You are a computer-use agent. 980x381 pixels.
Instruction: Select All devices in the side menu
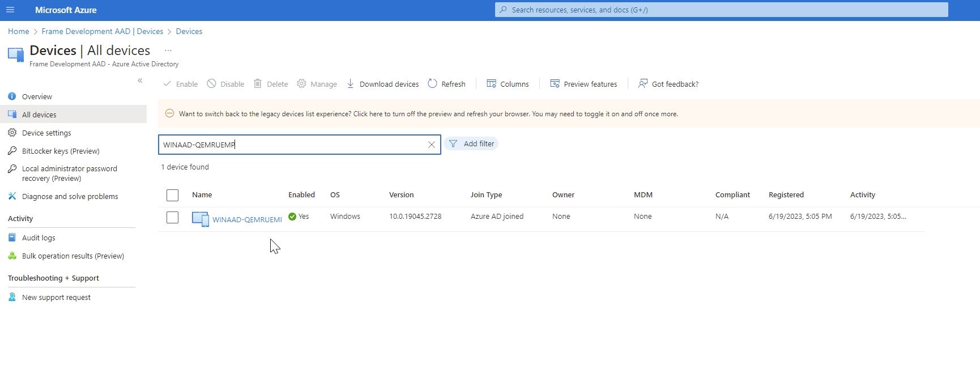[x=74, y=115]
